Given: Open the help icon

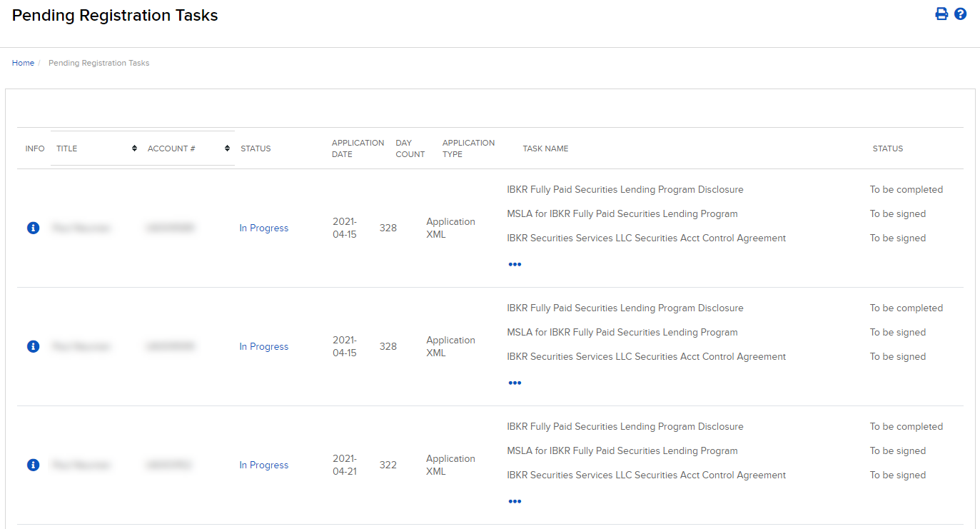Looking at the screenshot, I should tap(961, 14).
